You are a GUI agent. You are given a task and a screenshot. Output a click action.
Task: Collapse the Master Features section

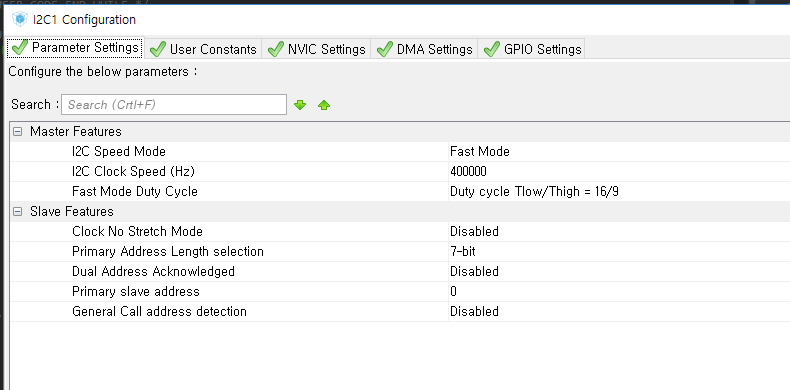(18, 132)
